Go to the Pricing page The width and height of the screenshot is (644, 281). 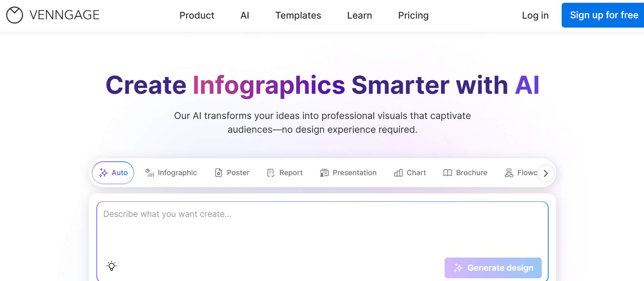413,16
